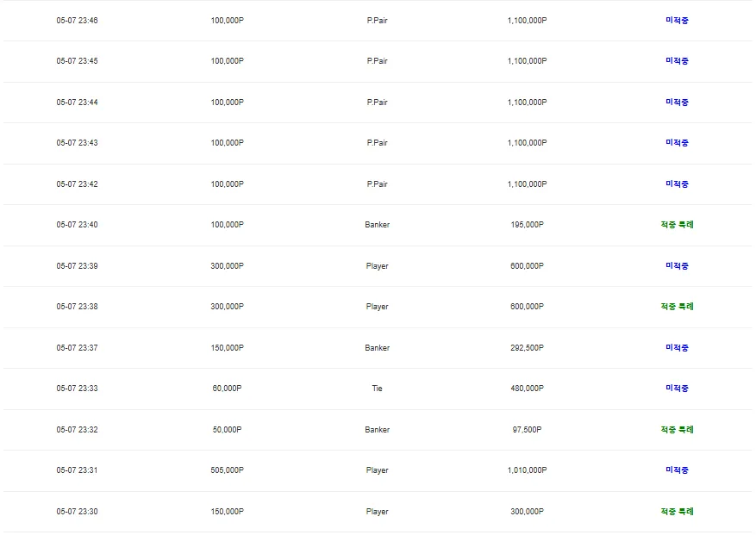Click the 480,000P payout value
Viewport: 756px width, 535px height.
(527, 389)
